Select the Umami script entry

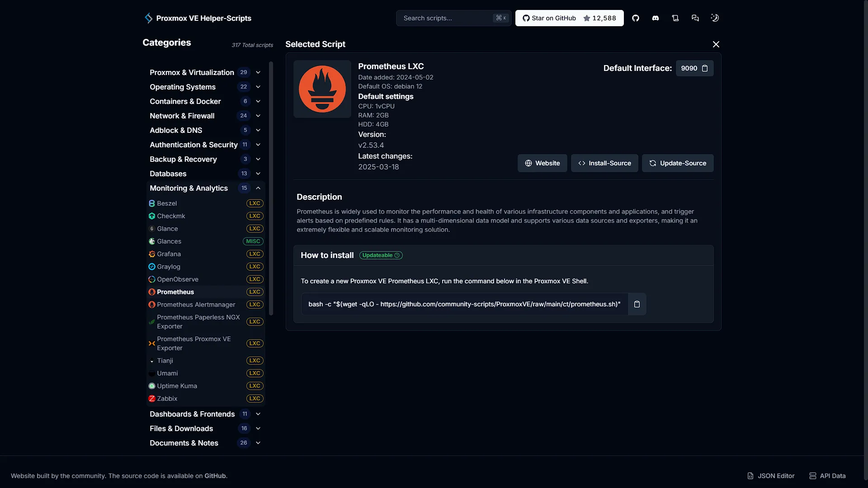tap(206, 373)
